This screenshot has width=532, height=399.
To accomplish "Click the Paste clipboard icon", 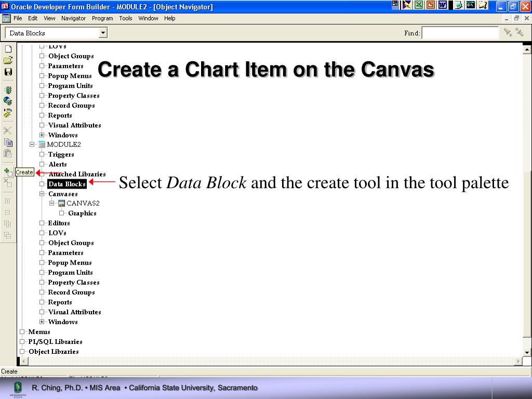I will (x=8, y=153).
